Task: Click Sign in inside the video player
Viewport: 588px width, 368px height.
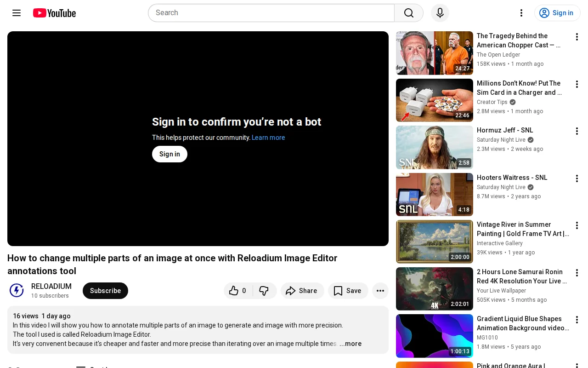Action: click(x=170, y=154)
